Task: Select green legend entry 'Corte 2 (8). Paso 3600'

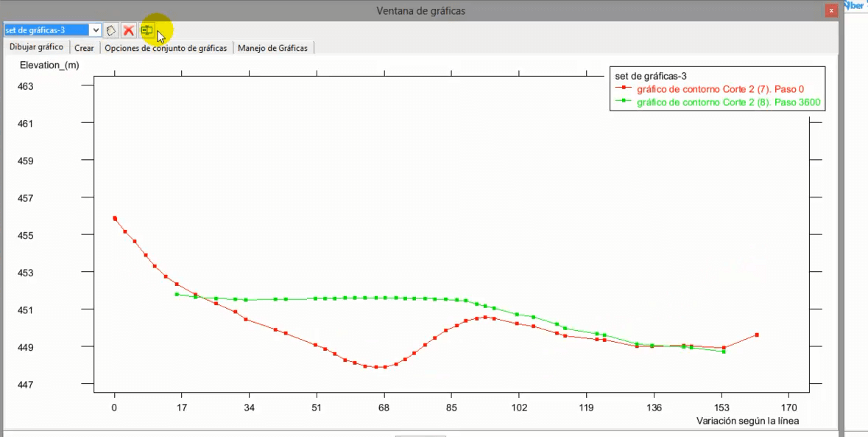Action: tap(728, 102)
